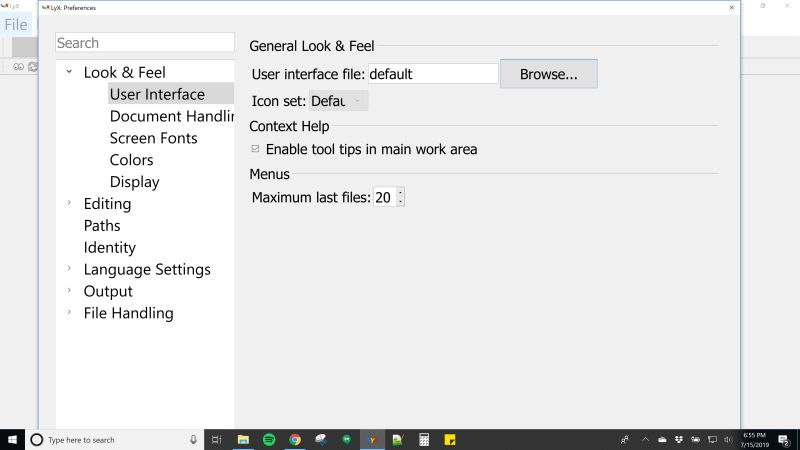
Task: Collapse the Look & Feel tree section
Action: (69, 72)
